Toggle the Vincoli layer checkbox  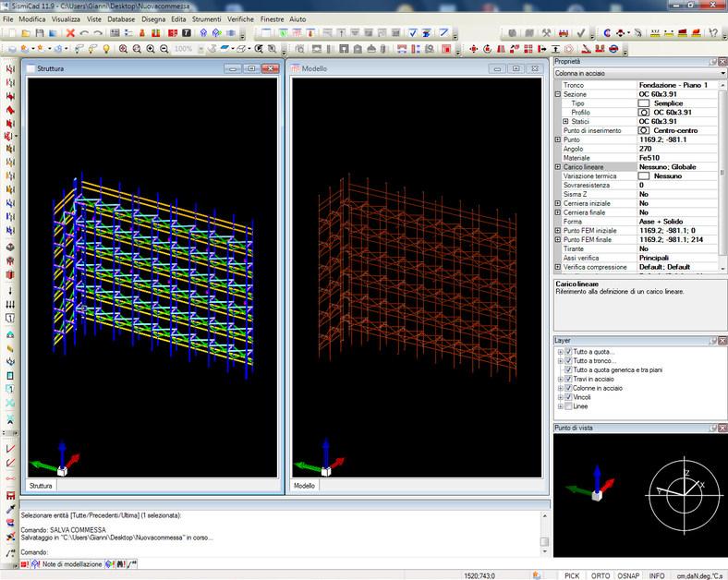pos(568,397)
